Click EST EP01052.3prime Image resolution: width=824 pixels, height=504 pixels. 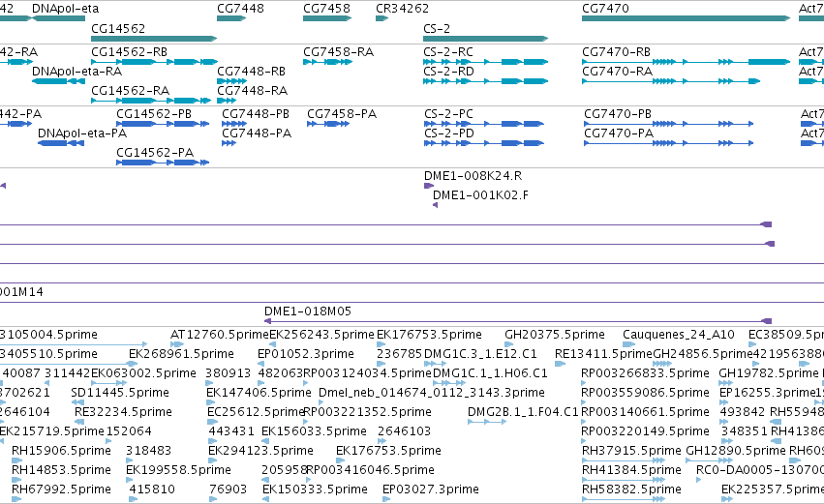[x=305, y=353]
